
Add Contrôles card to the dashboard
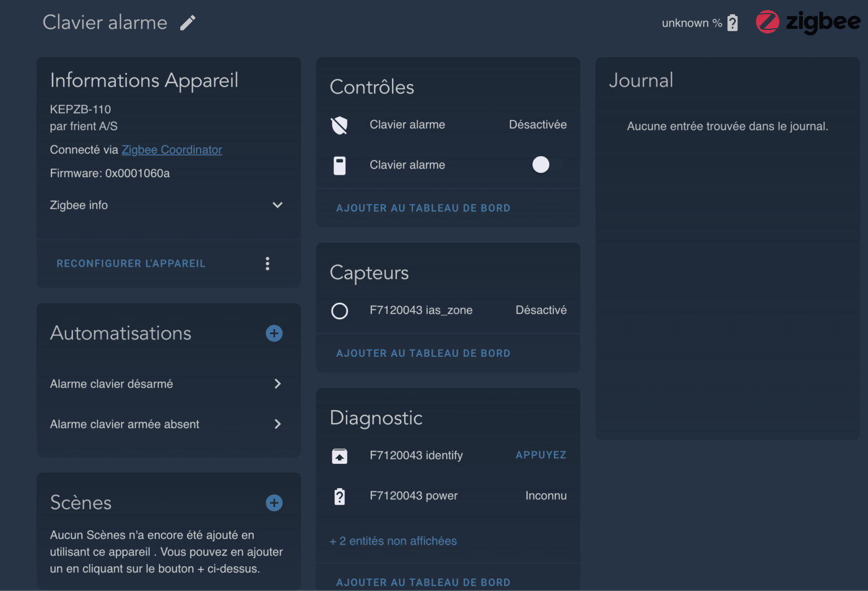(423, 208)
